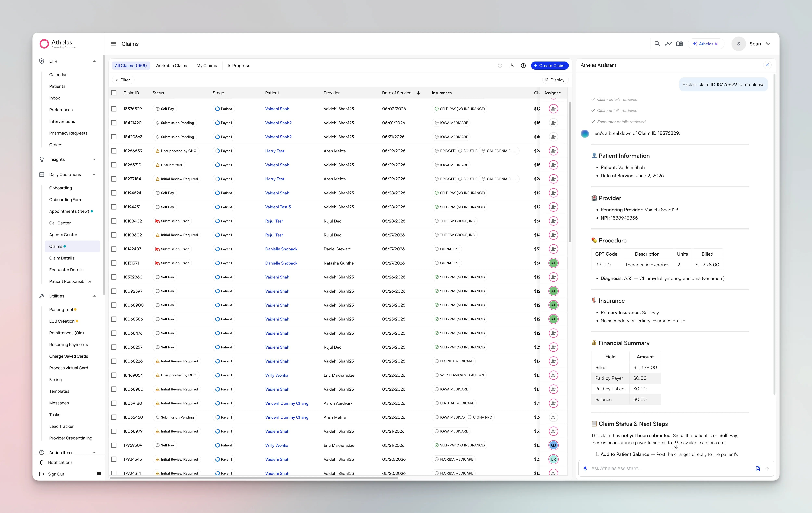Attach a file in assistant input
This screenshot has height=513, width=812.
click(x=758, y=469)
